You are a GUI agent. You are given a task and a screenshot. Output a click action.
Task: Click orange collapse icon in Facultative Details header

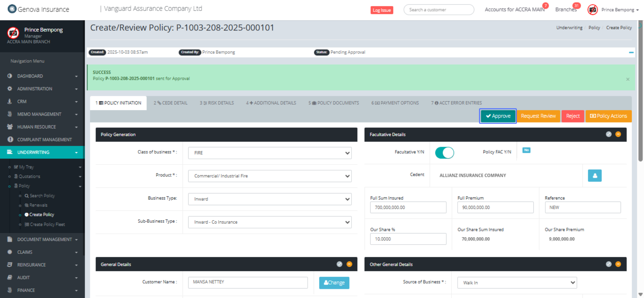click(x=618, y=134)
